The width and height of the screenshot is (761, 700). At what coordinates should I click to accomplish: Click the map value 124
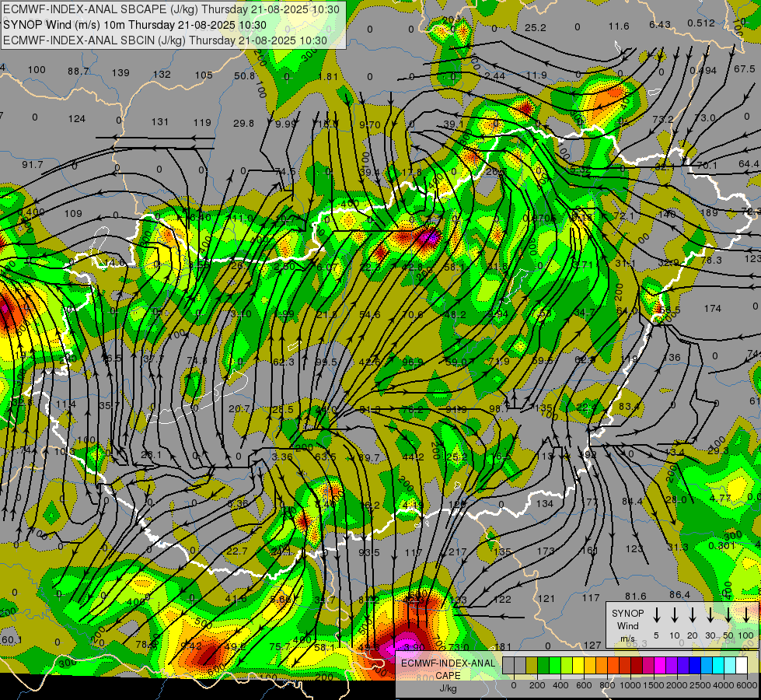pos(77,118)
